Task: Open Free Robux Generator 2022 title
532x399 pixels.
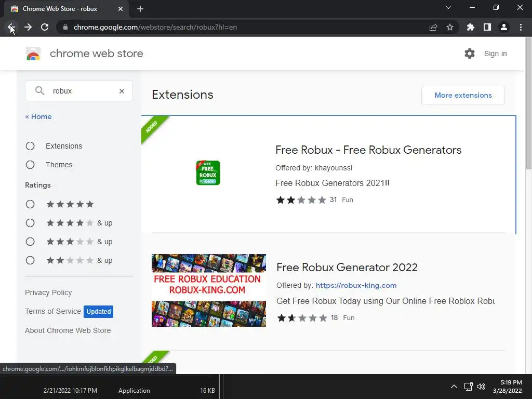Action: [347, 268]
